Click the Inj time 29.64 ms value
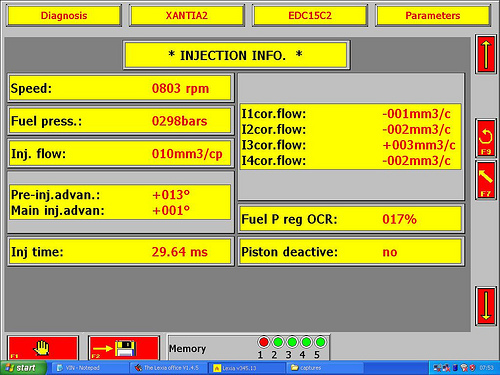 click(x=180, y=252)
